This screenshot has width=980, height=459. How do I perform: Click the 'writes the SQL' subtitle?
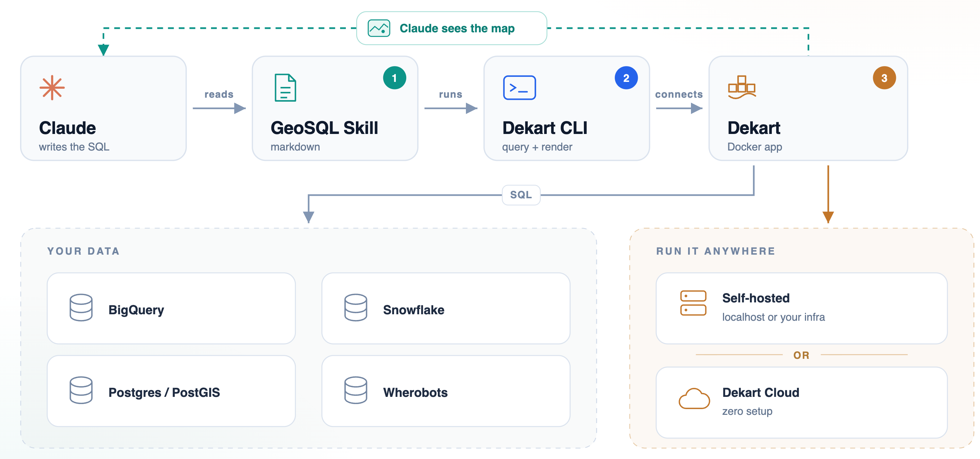click(74, 147)
